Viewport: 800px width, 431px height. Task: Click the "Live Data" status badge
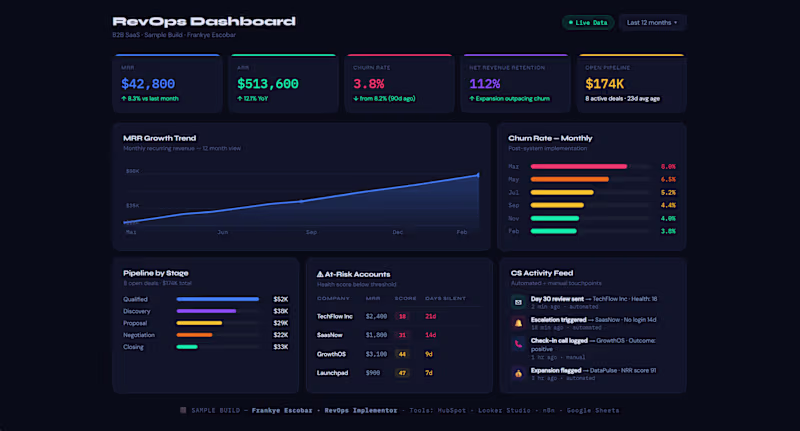(x=588, y=22)
